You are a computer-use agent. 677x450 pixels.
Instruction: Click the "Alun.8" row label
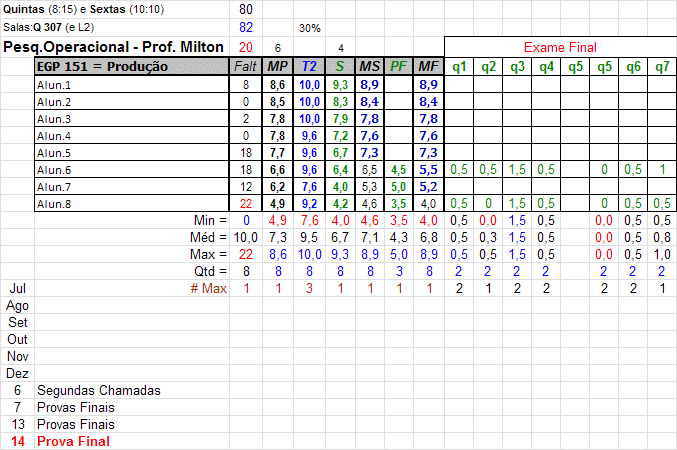[x=54, y=203]
